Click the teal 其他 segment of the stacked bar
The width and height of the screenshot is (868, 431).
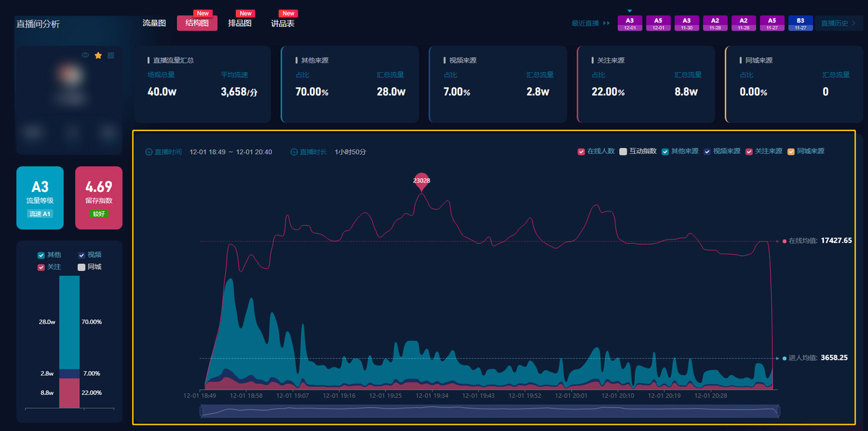tap(69, 322)
